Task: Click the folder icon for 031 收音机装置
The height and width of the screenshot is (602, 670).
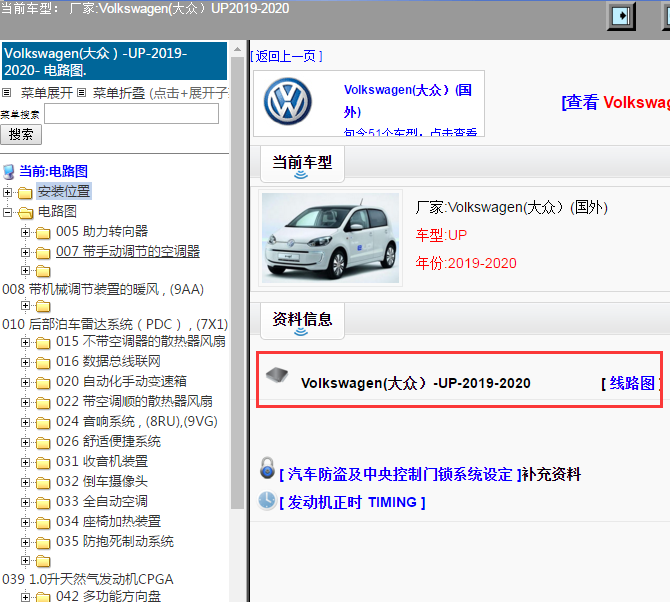Action: 43,463
